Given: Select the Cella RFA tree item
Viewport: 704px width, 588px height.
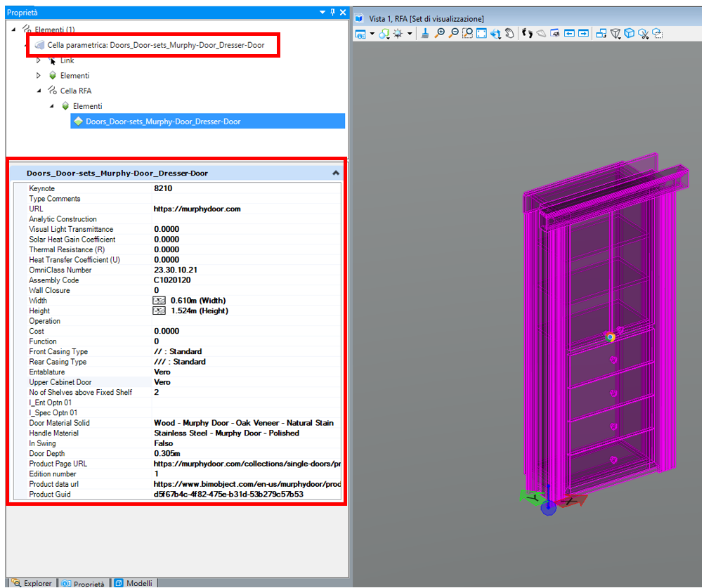Looking at the screenshot, I should tap(75, 91).
